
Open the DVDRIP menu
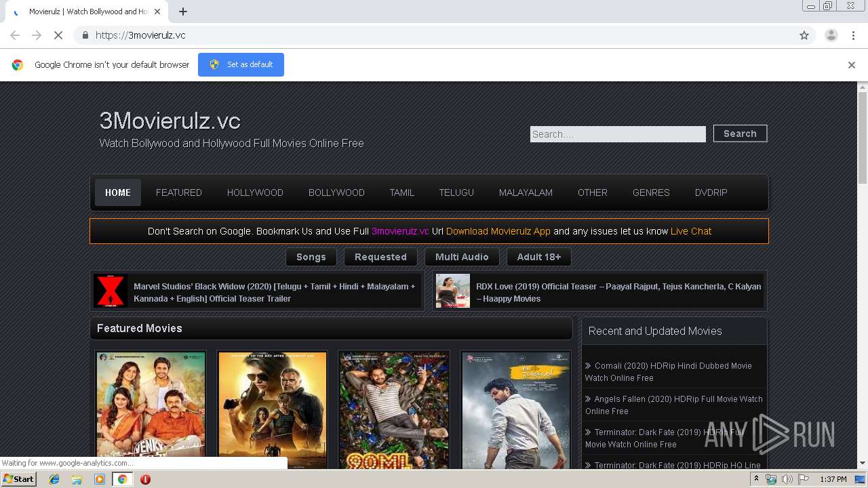coord(711,192)
